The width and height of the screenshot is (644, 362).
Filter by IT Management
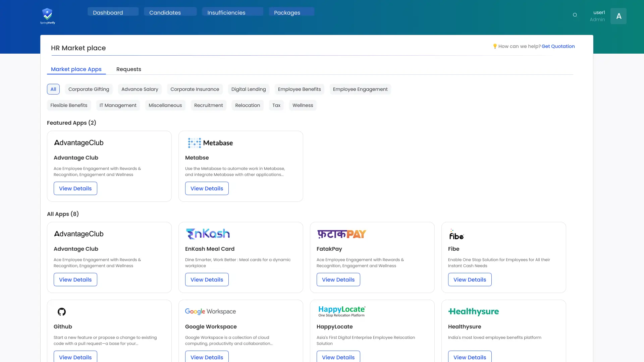tap(118, 105)
